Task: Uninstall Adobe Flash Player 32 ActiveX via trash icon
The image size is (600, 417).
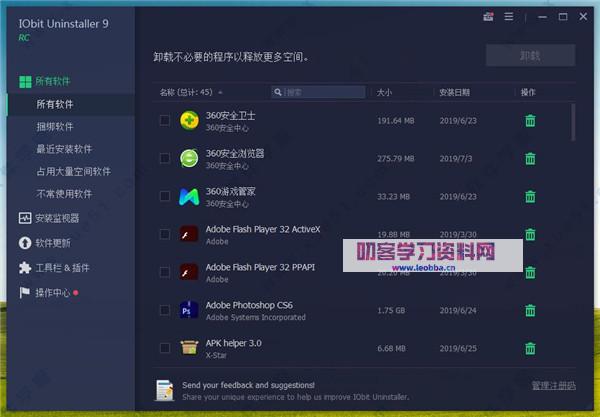Action: 530,234
